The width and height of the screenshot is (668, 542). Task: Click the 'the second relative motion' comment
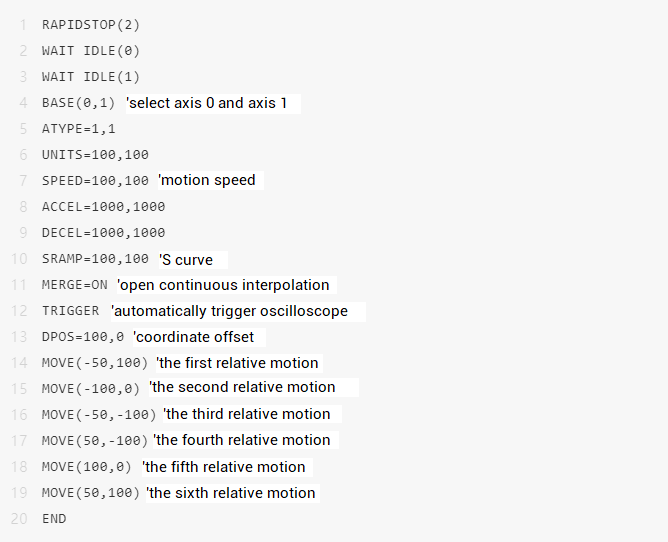pos(243,387)
